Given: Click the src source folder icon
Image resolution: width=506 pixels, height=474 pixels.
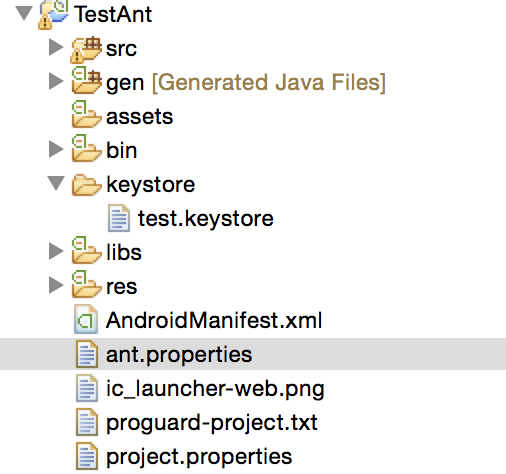Looking at the screenshot, I should [86, 49].
